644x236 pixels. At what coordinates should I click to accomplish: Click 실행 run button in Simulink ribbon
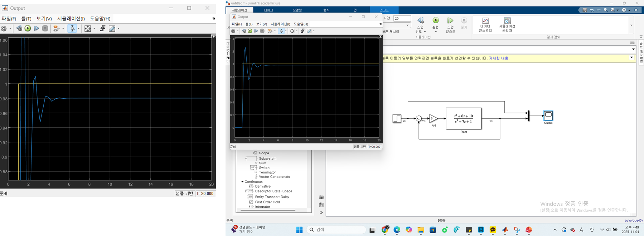click(435, 24)
